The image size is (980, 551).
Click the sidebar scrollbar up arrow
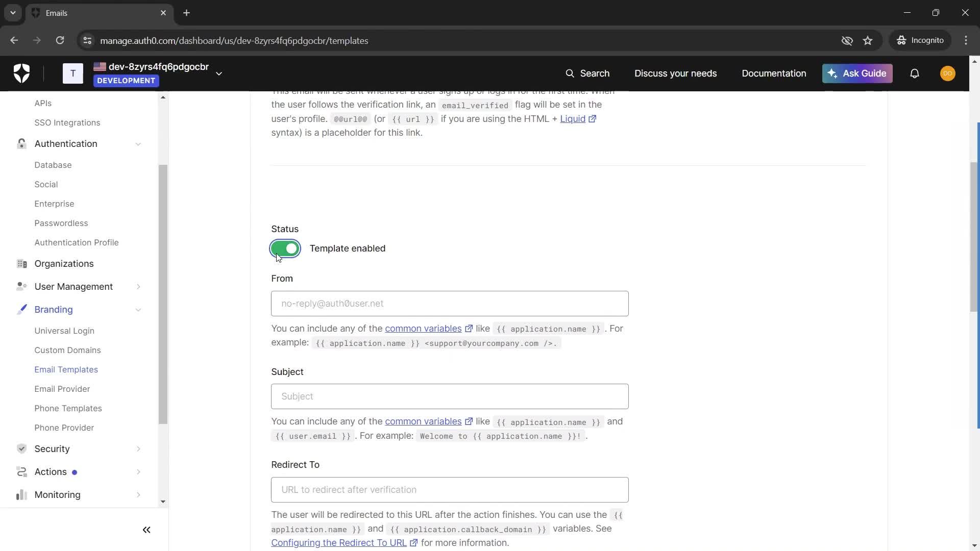[x=163, y=97]
